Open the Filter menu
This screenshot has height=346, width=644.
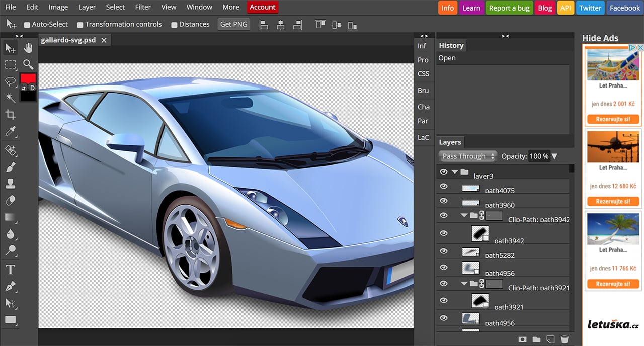(142, 7)
